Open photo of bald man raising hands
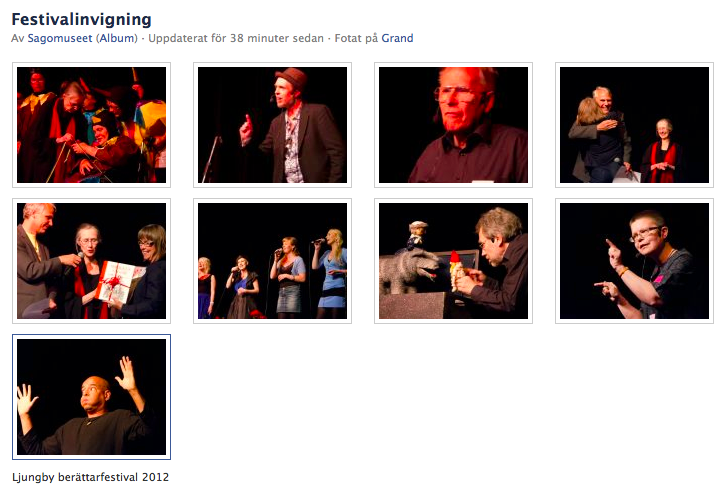This screenshot has width=727, height=490. tap(91, 397)
